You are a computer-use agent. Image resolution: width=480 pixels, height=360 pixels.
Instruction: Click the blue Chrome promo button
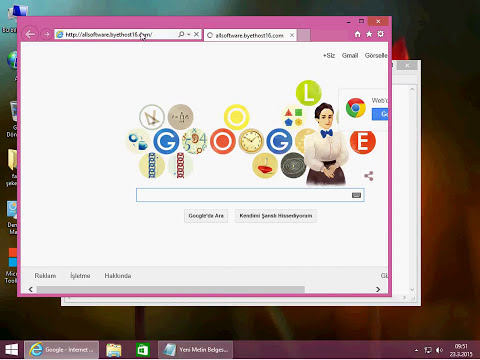380,114
